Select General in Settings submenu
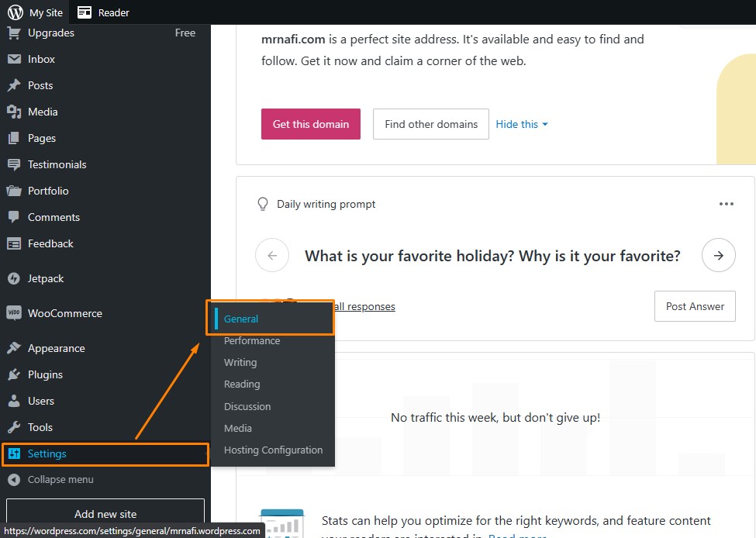Screen dimensions: 756x538 [241, 319]
